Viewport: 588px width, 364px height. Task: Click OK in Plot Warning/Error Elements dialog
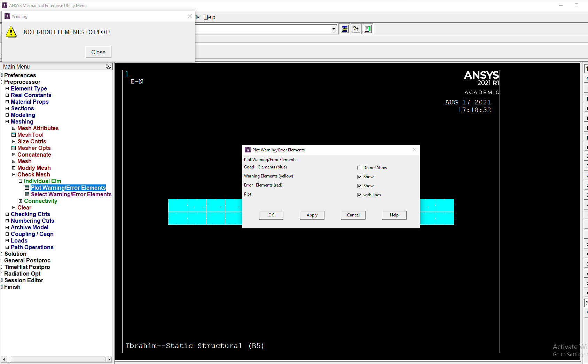[271, 215]
